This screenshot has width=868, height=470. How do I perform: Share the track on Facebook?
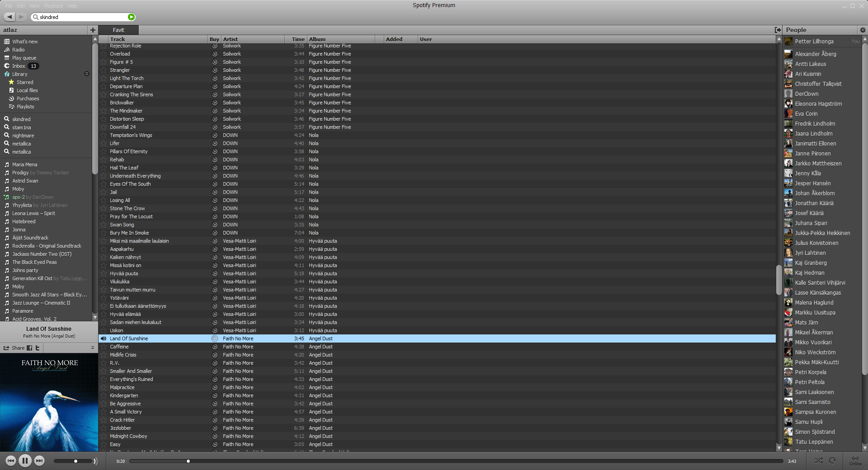point(29,348)
